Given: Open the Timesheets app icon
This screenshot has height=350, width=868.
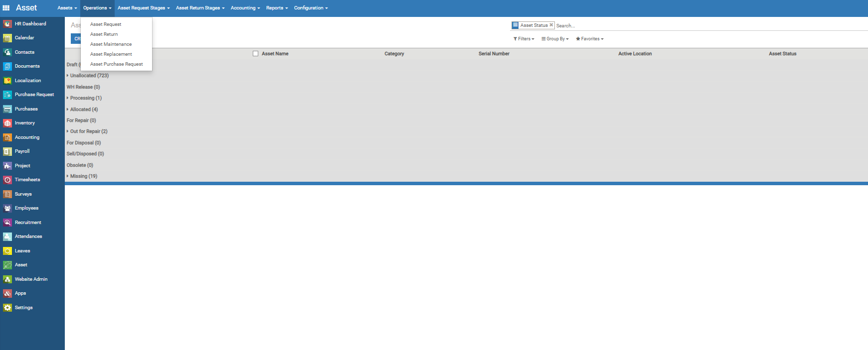Looking at the screenshot, I should pyautogui.click(x=7, y=180).
